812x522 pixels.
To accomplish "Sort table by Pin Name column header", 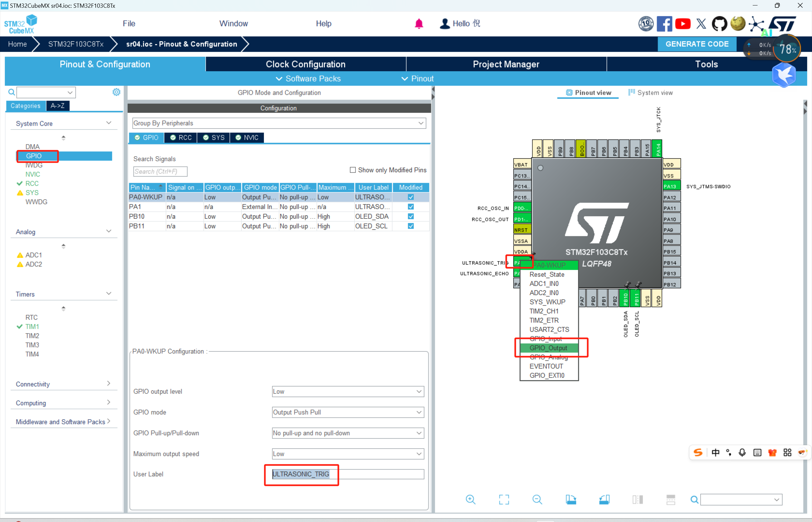I will (x=147, y=188).
